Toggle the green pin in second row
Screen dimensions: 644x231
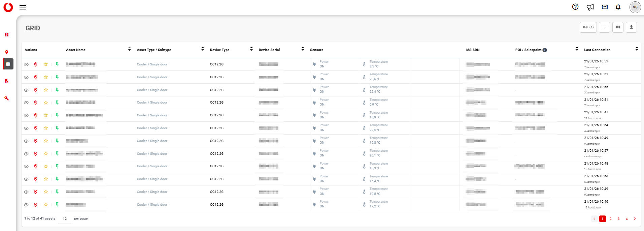click(x=57, y=77)
